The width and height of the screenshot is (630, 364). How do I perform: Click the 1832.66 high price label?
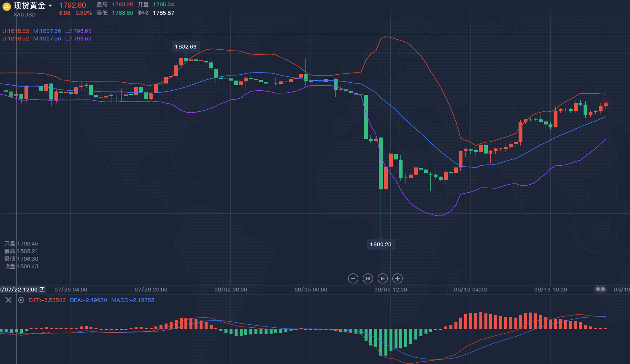click(x=186, y=47)
